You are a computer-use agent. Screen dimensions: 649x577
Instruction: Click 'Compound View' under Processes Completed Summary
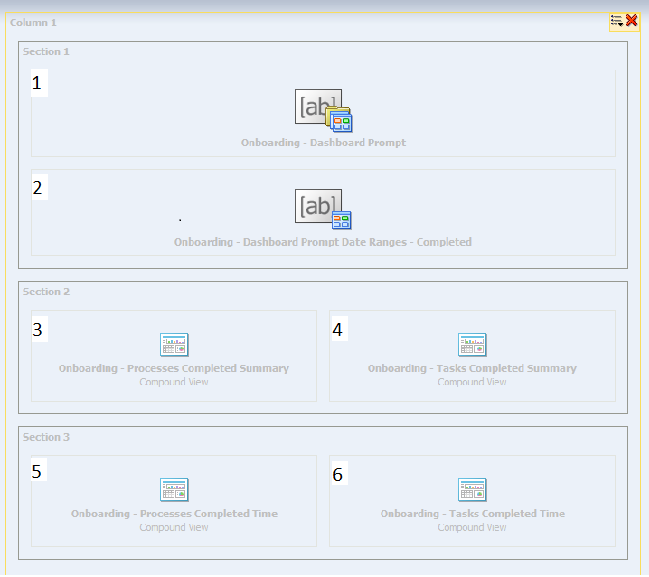[x=174, y=382]
